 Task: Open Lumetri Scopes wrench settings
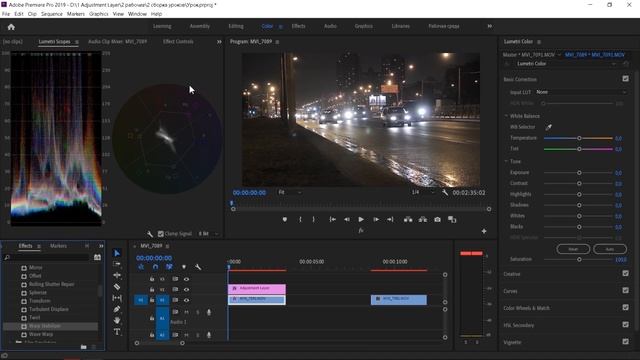point(150,234)
